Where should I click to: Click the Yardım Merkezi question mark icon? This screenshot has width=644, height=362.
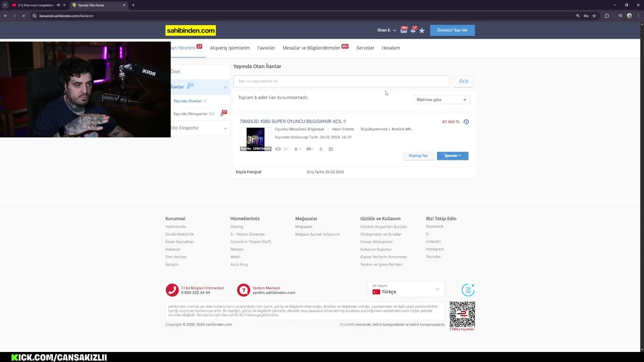click(244, 290)
